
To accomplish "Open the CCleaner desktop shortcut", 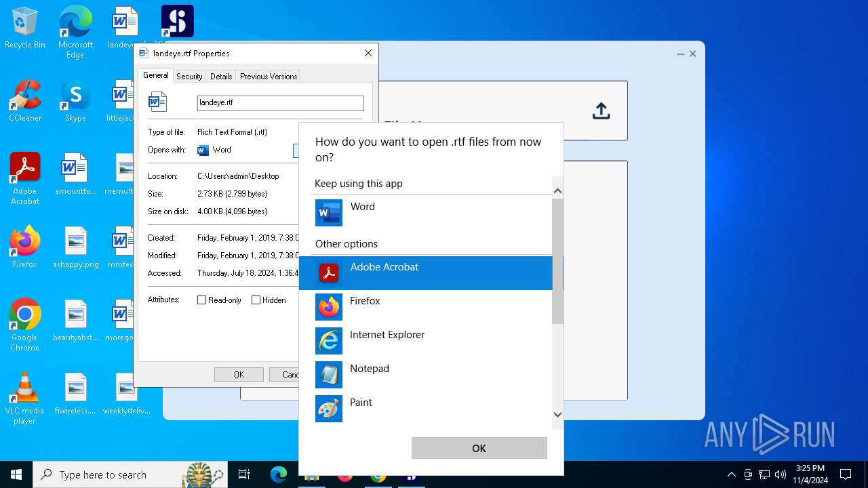I will click(x=25, y=101).
